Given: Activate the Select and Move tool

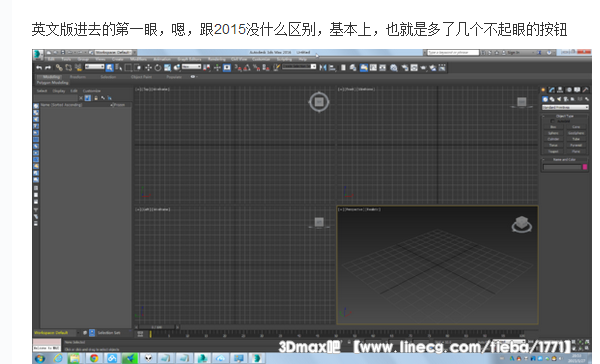Looking at the screenshot, I should pos(148,68).
